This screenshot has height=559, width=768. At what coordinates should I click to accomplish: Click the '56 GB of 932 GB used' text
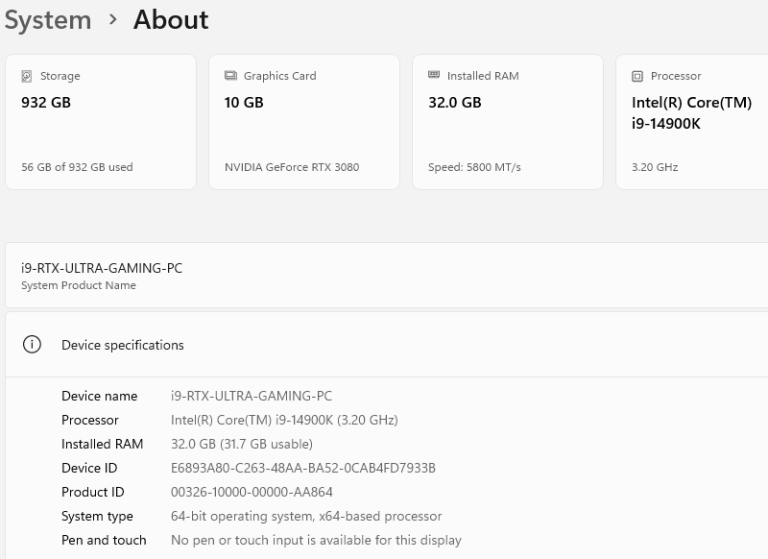click(x=77, y=167)
